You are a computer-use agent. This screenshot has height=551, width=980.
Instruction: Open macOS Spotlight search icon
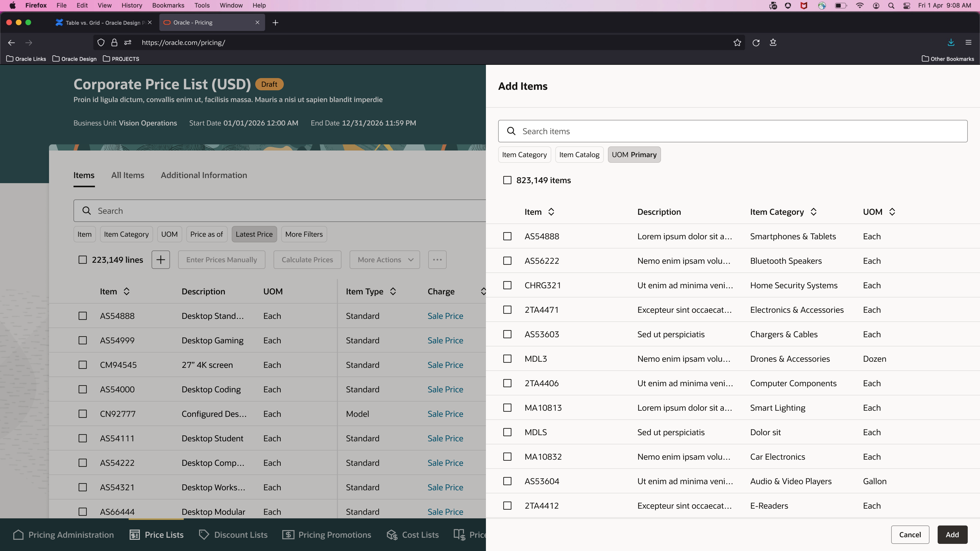click(891, 5)
